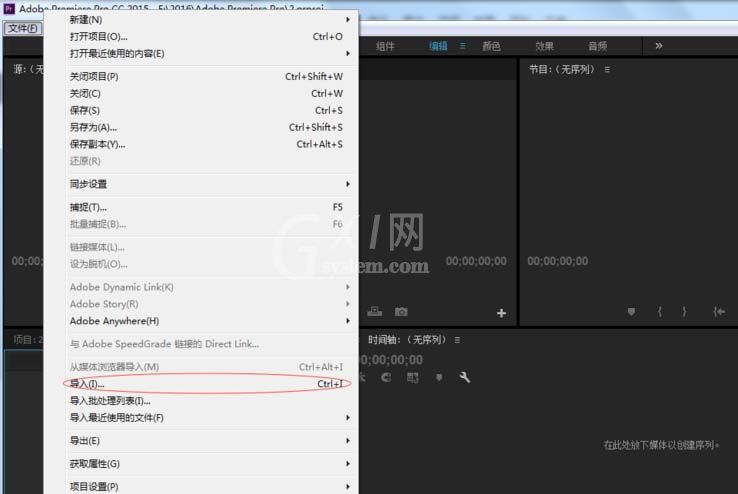The image size is (738, 494).
Task: Click the Program monitor timecode 00;00;00;00
Action: [x=557, y=261]
